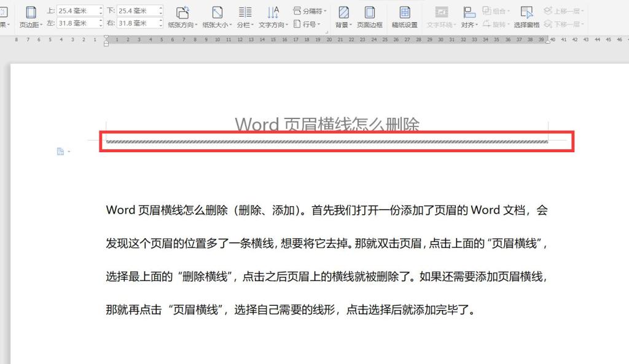The width and height of the screenshot is (629, 364).
Task: Open the 背景 (background) tool
Action: (x=343, y=12)
